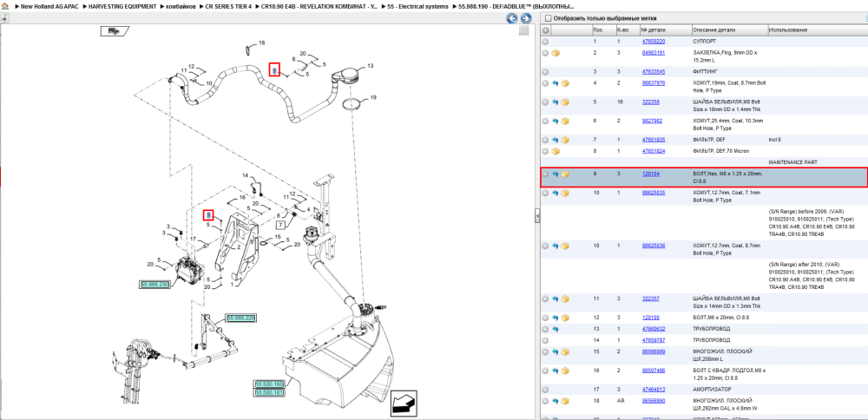Open CR10.90 E4B - REVELATION breadcrumb
Screen dimensions: 868x420
318,6
